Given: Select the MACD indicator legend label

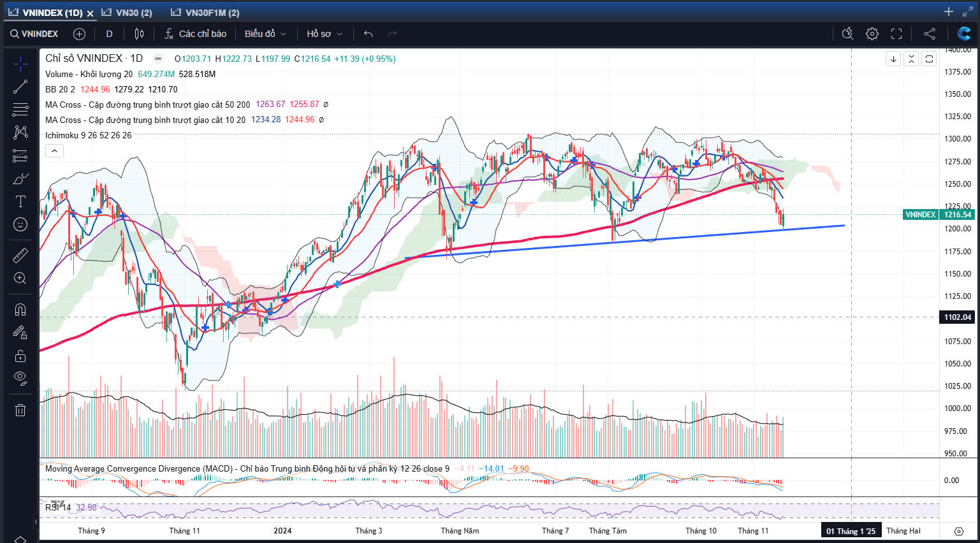Looking at the screenshot, I should (247, 468).
